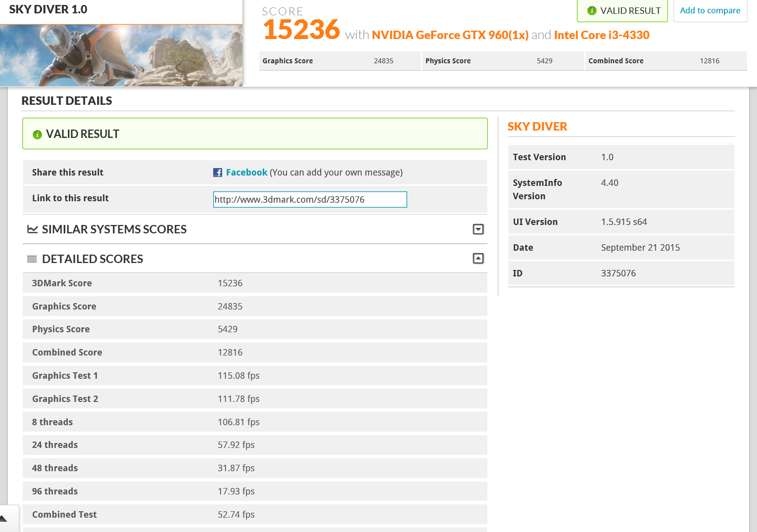Viewport: 757px width, 532px height.
Task: Click the SKY DIVER 1.0 title
Action: [48, 9]
